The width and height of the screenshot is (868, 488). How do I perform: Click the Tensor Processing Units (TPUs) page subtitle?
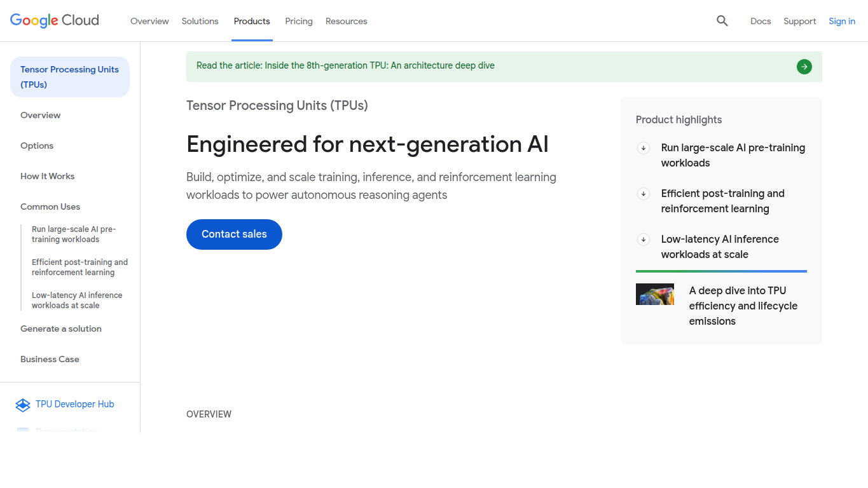click(277, 105)
